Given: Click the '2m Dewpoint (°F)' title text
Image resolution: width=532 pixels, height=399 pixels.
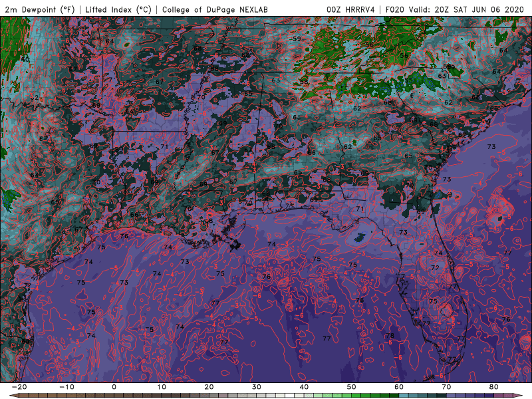Looking at the screenshot, I should coord(39,9).
